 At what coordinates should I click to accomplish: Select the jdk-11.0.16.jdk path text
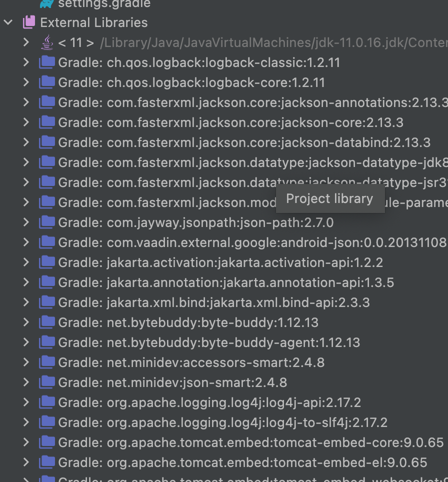pyautogui.click(x=274, y=42)
